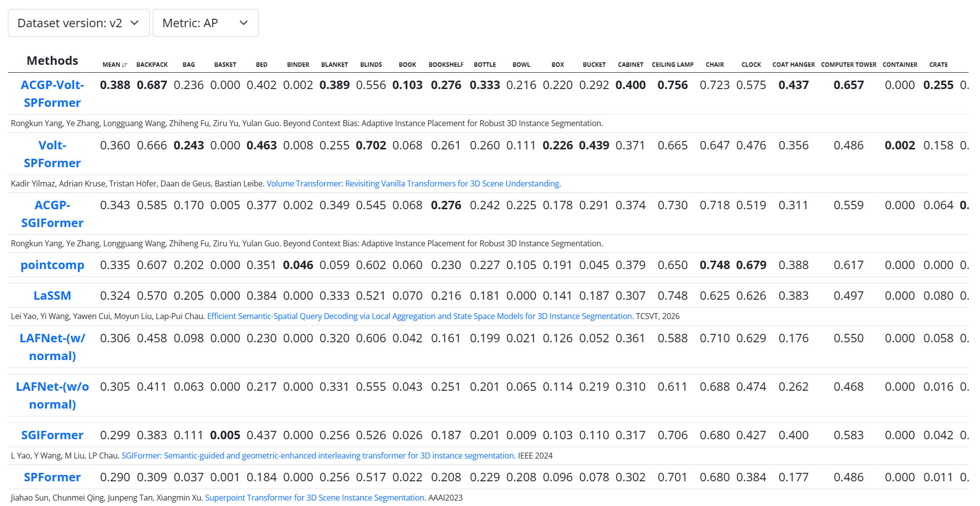Click the LAFNet-(w/ normal) method link
This screenshot has width=980, height=506.
[x=52, y=347]
